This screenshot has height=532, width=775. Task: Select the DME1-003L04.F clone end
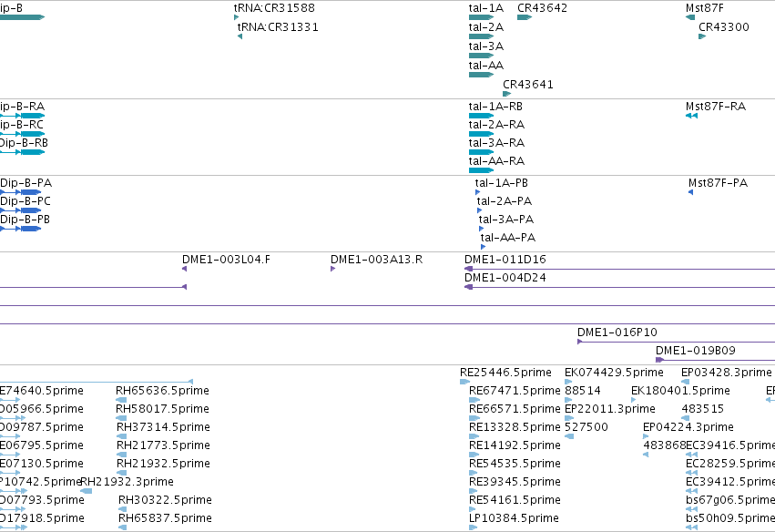point(226,260)
